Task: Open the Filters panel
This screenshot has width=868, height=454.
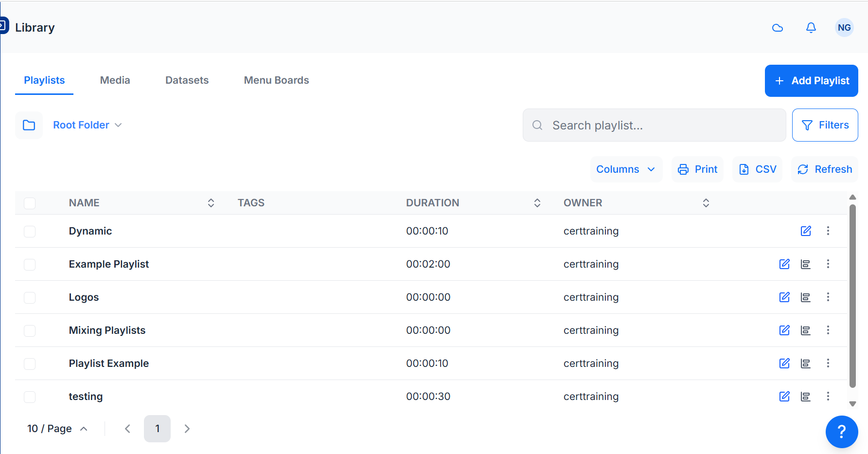Action: click(x=825, y=125)
